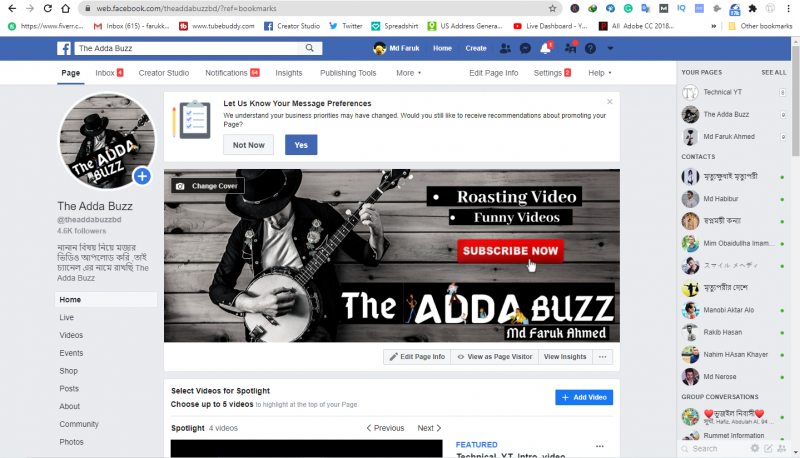Switch to Creator Studio tab

click(164, 73)
